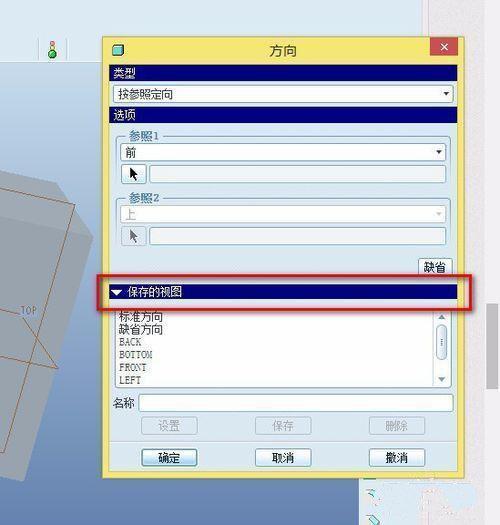Close the 方向 dialog
500x525 pixels.
[x=444, y=47]
